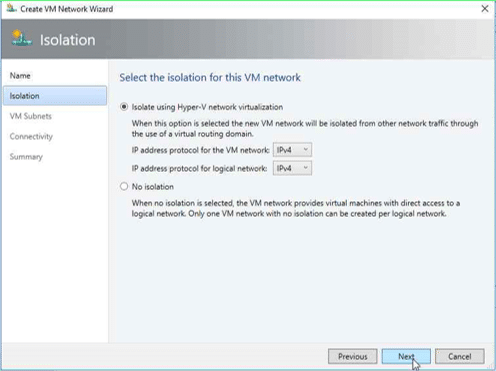
Task: Click the Hyper-V network virtualization label
Action: 207,107
